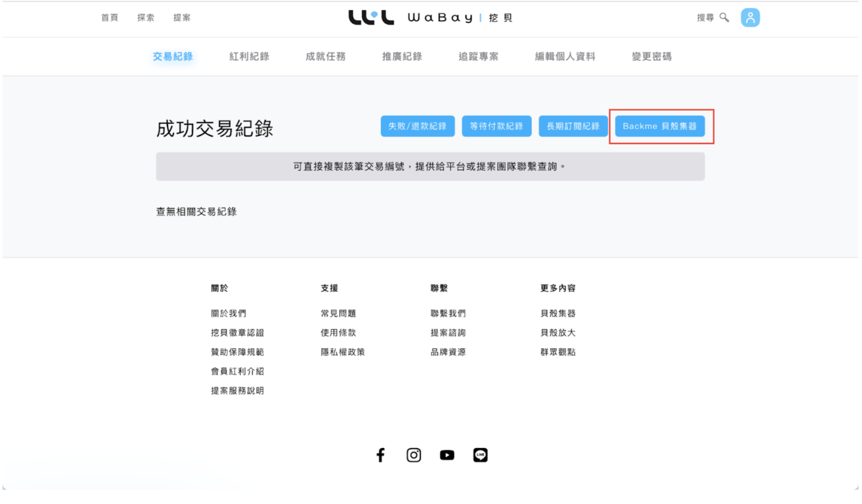View 長期訂閱紀錄 button
The image size is (862, 504).
573,126
